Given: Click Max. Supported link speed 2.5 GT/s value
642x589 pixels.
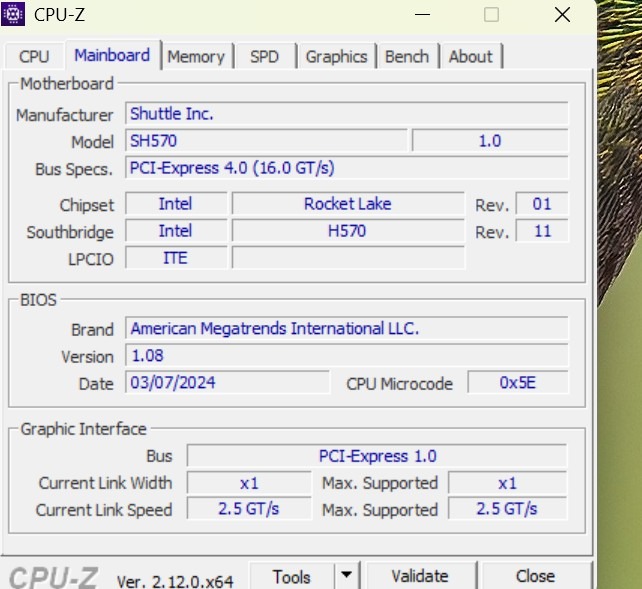Looking at the screenshot, I should (508, 509).
